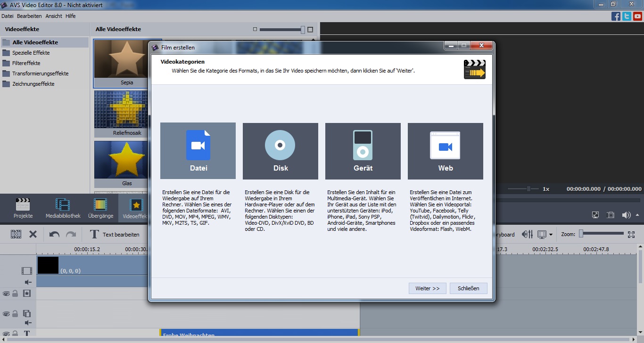644x343 pixels.
Task: Open the Facebook link icon
Action: pos(616,16)
